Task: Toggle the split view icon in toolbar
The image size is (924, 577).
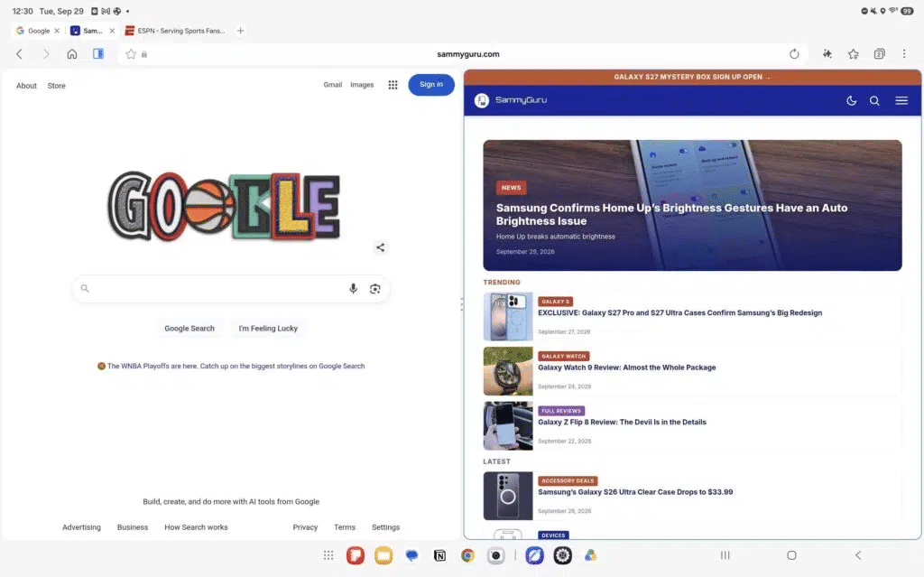Action: (x=98, y=53)
